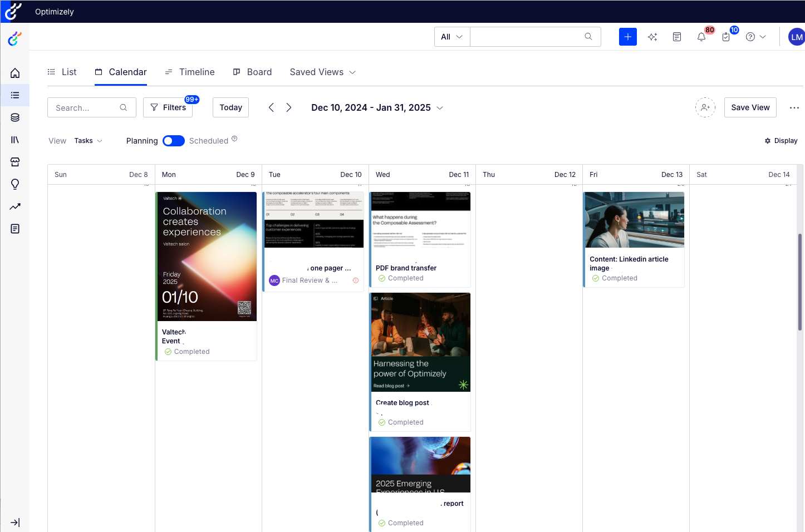This screenshot has height=532, width=805.
Task: Click the Save View button
Action: 750,107
